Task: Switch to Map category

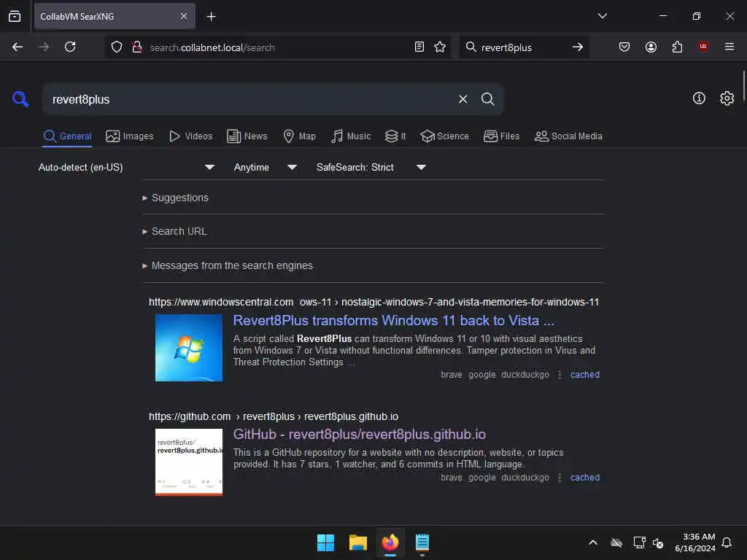Action: 299,136
